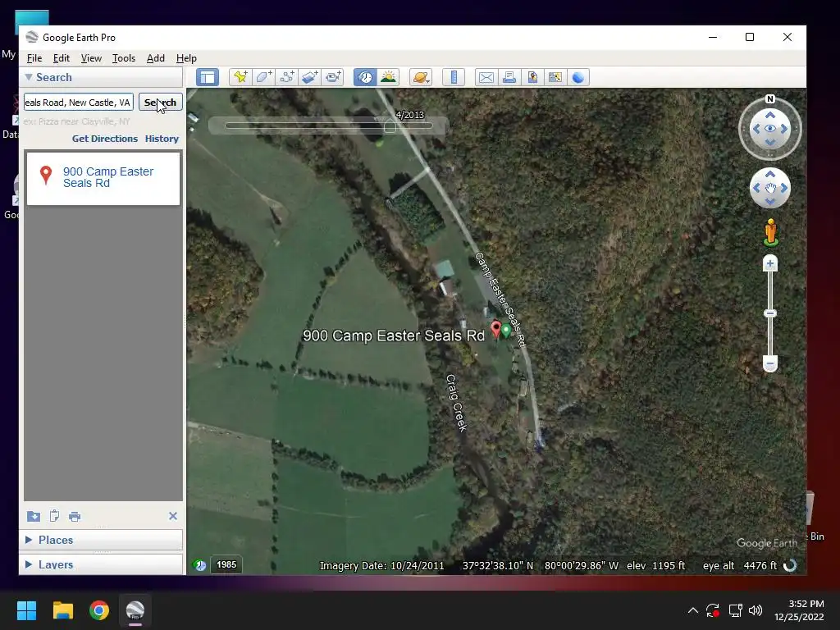Show hidden system tray icons
Screen dimensions: 840x630
point(692,610)
